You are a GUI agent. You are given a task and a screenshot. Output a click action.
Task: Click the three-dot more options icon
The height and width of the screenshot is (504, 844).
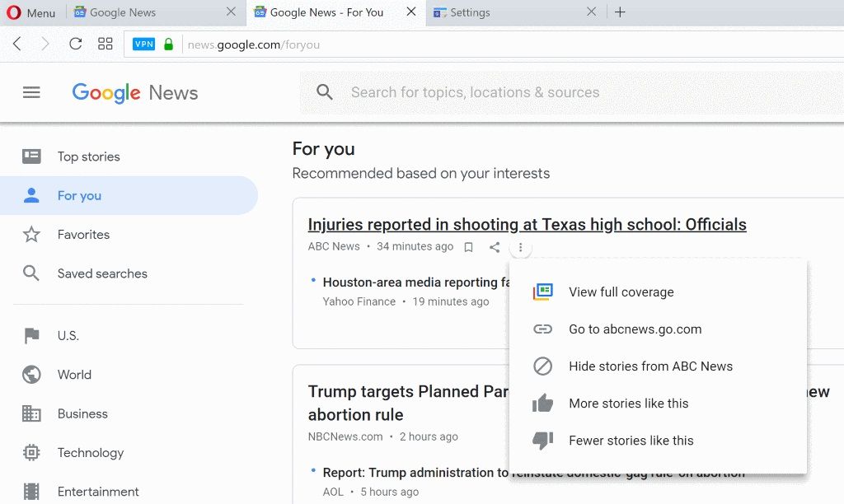coord(520,247)
